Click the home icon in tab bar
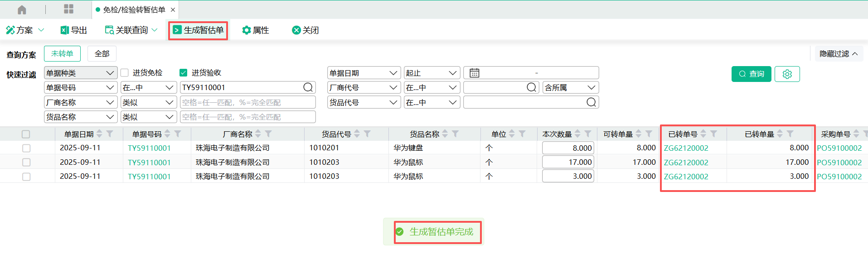The height and width of the screenshot is (268, 868). point(22,10)
